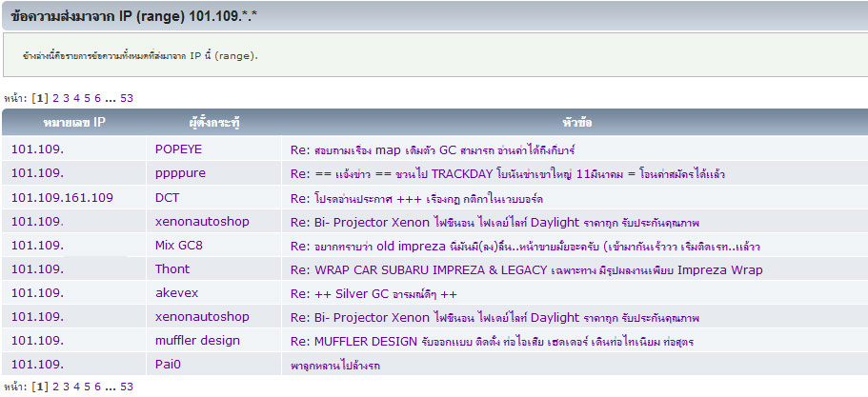Go to page 6 in the bottom pagination
Viewport: 868px width, 397px height.
pyautogui.click(x=98, y=387)
